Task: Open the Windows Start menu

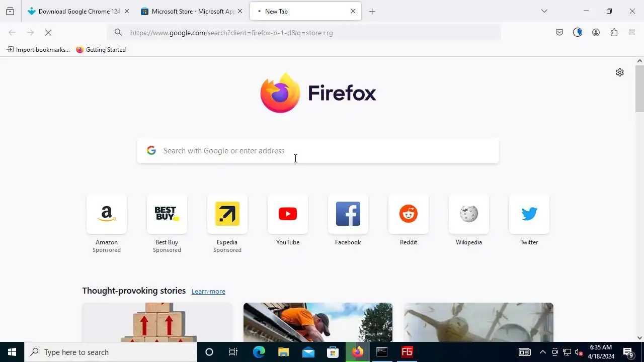Action: coord(12,352)
